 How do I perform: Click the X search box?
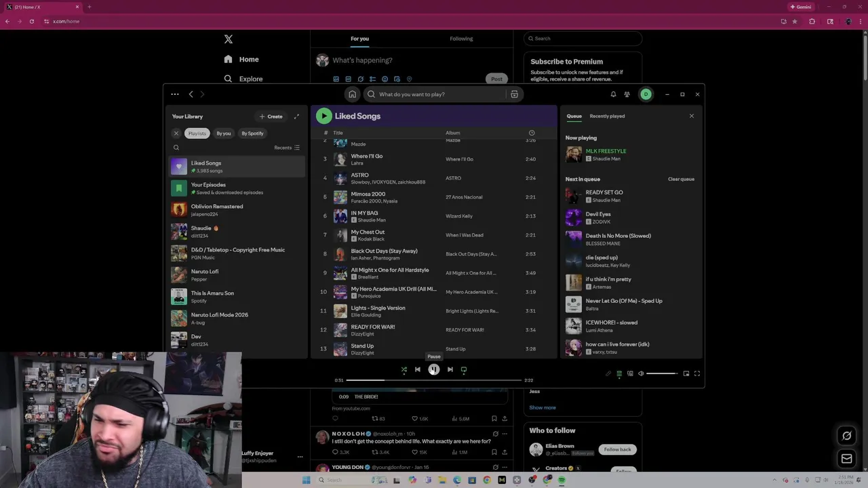583,39
